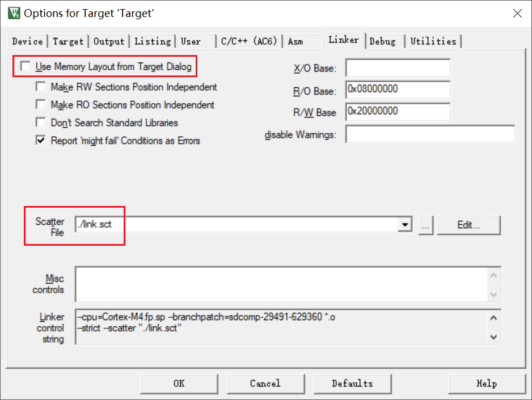This screenshot has width=532, height=400.
Task: Click inside the Misc controls text box
Action: (281, 284)
